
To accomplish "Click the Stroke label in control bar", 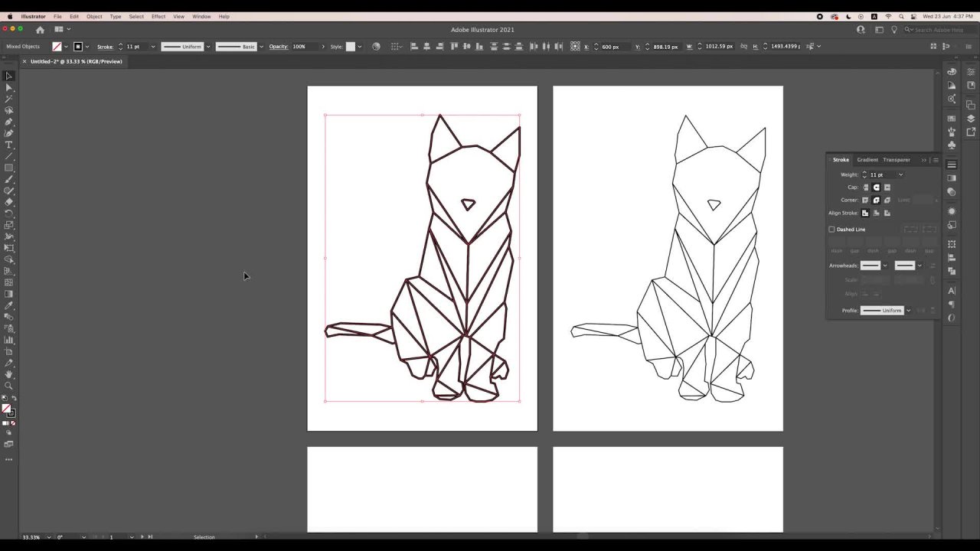I will pos(105,47).
